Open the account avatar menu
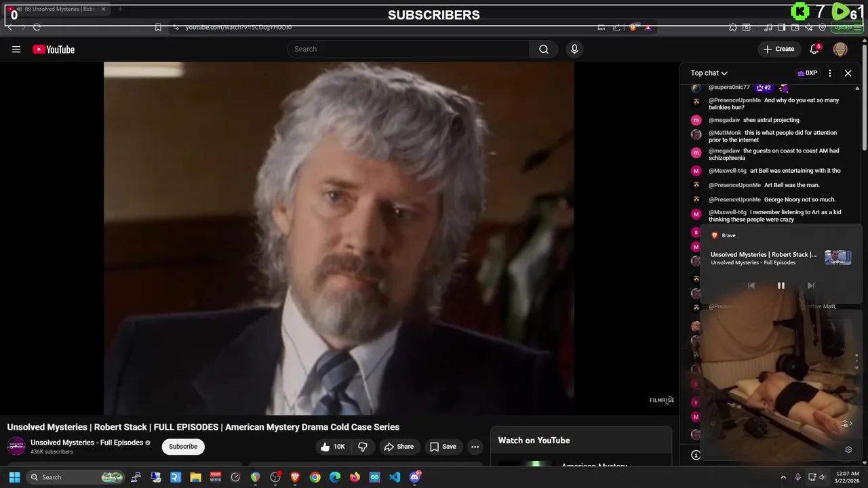The height and width of the screenshot is (488, 868). pyautogui.click(x=840, y=49)
